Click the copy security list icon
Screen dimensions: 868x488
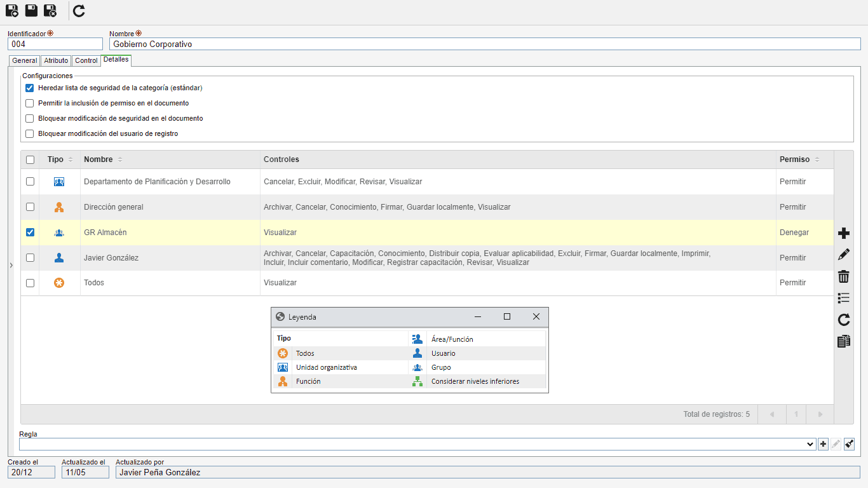click(x=844, y=341)
